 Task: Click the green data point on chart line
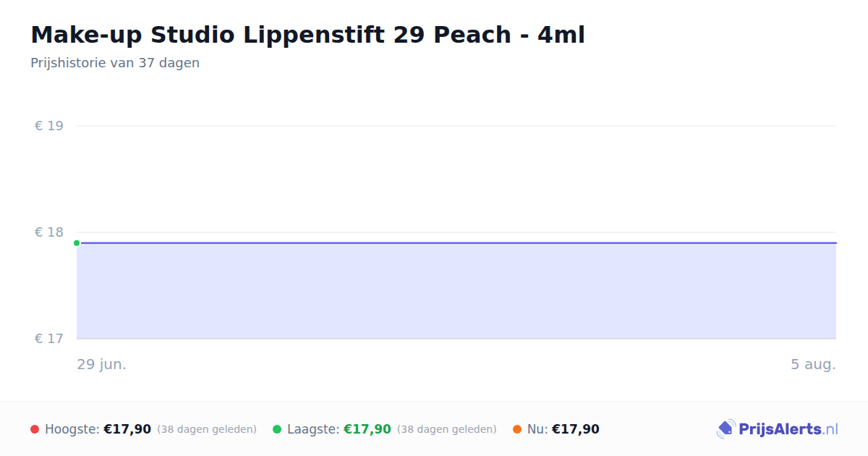pyautogui.click(x=77, y=243)
